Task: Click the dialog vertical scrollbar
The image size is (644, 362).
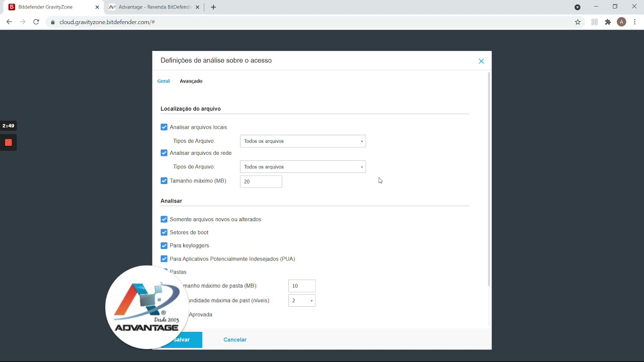Action: coord(489,179)
